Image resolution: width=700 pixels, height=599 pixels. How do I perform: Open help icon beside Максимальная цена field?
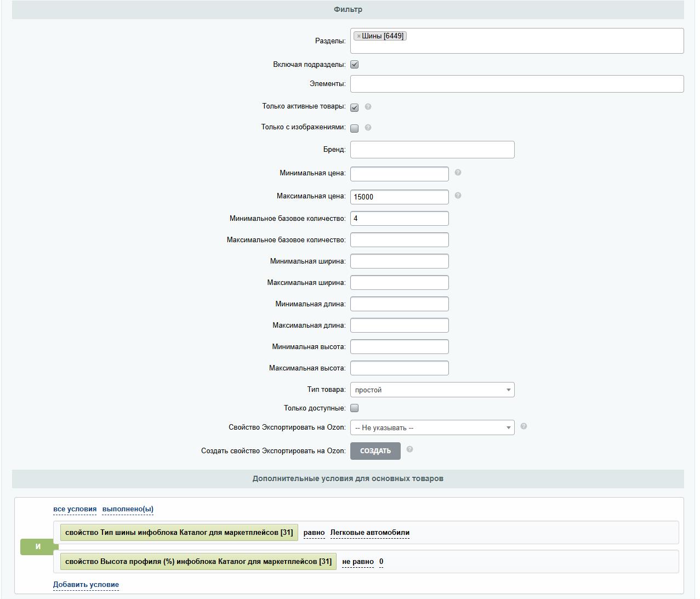[458, 196]
